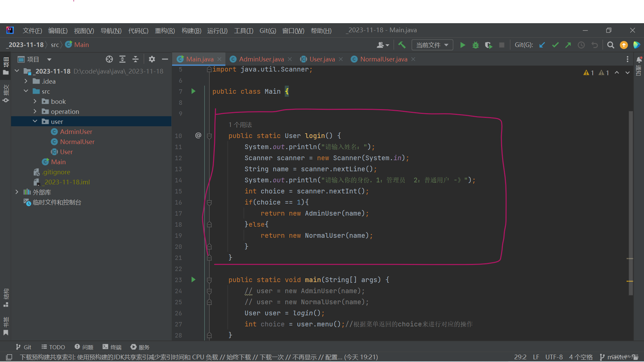Screen dimensions: 644x362
Task: Click the UTF-8 encoding status item
Action: pyautogui.click(x=554, y=357)
